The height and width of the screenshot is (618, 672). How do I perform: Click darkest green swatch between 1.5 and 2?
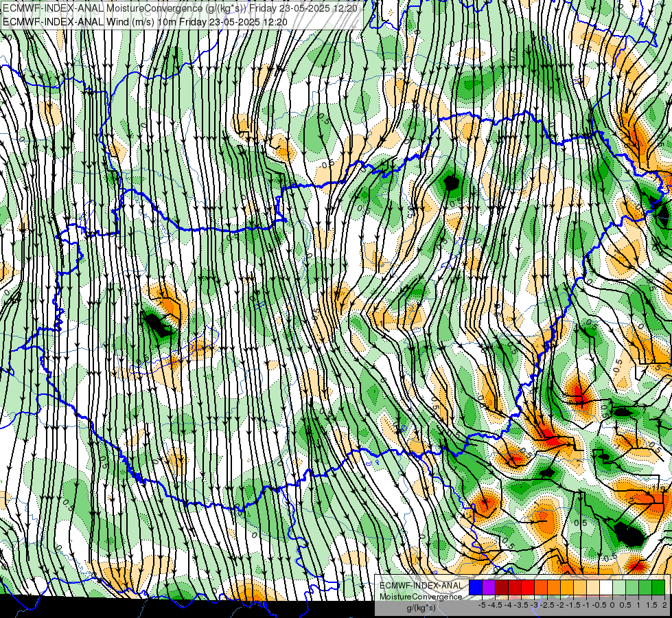pyautogui.click(x=658, y=587)
